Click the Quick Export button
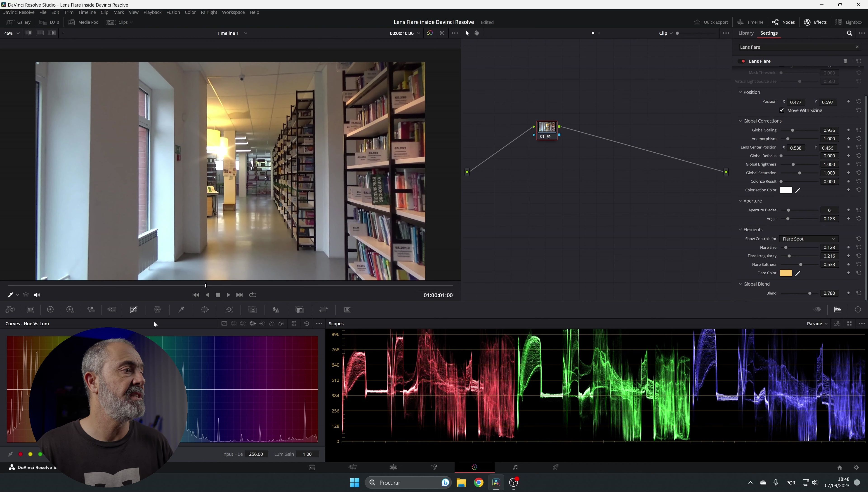Screen dimensions: 868x492 (711, 22)
